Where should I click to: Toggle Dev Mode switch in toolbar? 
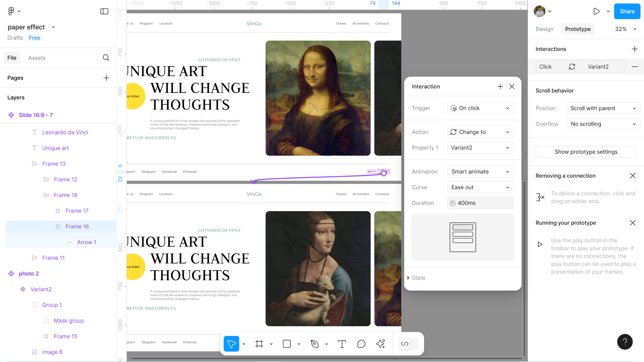click(x=408, y=344)
